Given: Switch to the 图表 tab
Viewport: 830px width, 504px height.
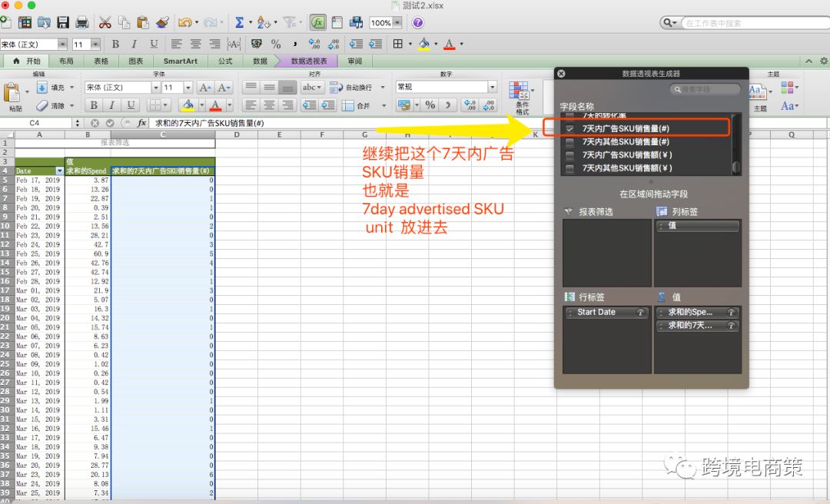Looking at the screenshot, I should [136, 61].
